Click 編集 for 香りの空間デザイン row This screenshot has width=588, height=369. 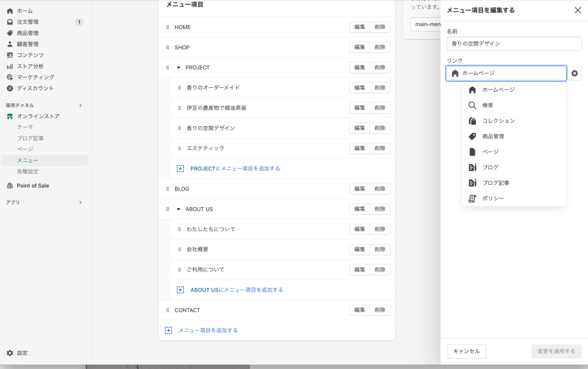359,128
